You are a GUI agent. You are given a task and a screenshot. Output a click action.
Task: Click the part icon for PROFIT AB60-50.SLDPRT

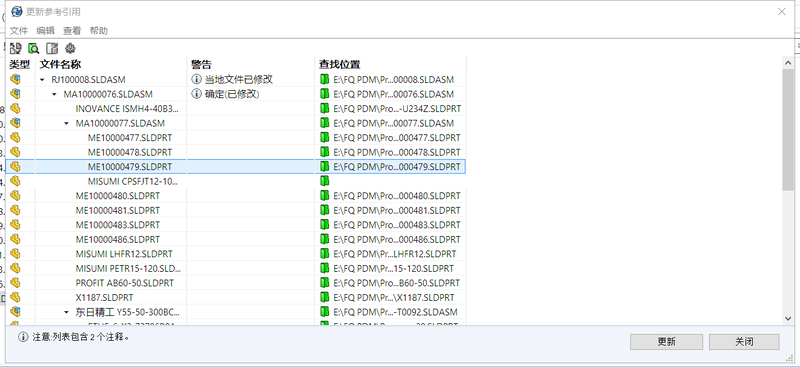[15, 283]
